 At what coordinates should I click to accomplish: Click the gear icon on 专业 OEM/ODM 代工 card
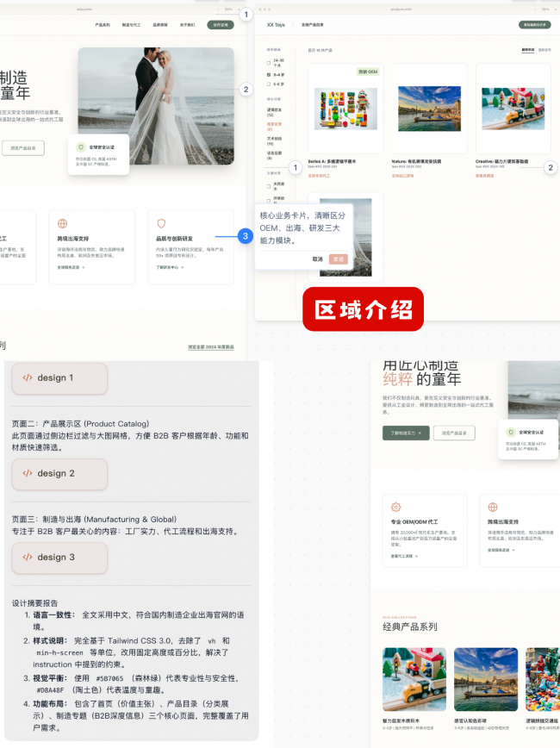(x=396, y=507)
